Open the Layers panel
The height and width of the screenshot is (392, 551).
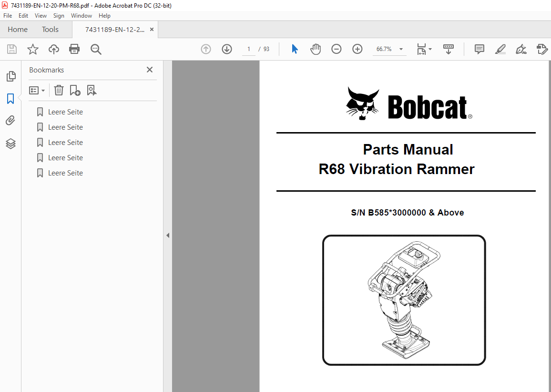pyautogui.click(x=10, y=144)
